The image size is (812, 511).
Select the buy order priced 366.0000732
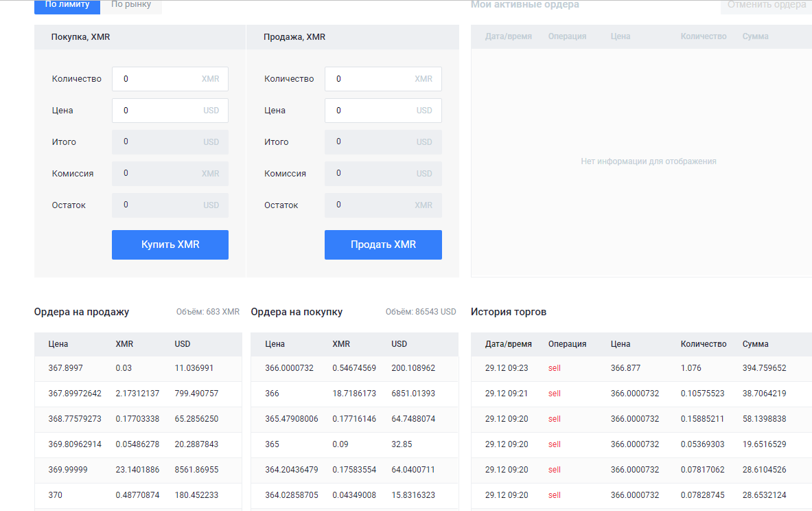tap(354, 368)
